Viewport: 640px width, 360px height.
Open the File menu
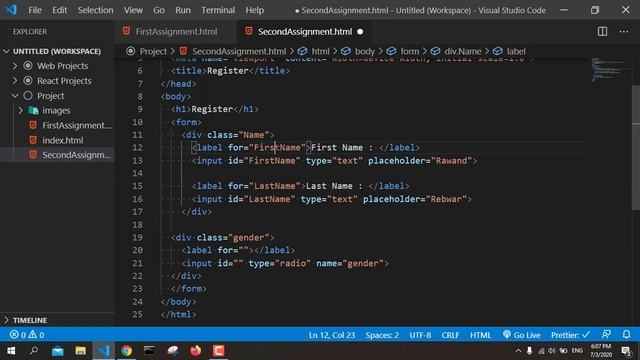coord(35,10)
